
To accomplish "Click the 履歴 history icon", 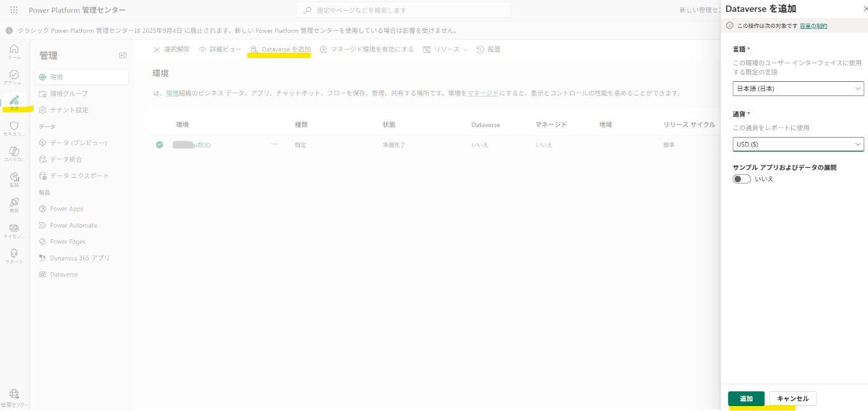I will point(480,50).
